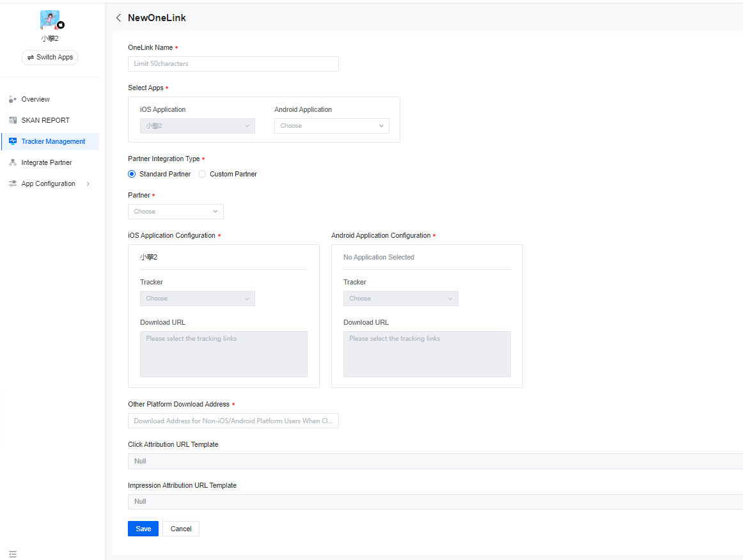Click the Integrate Partner hierarchy icon
Image resolution: width=743 pixels, height=560 pixels.
pyautogui.click(x=13, y=162)
